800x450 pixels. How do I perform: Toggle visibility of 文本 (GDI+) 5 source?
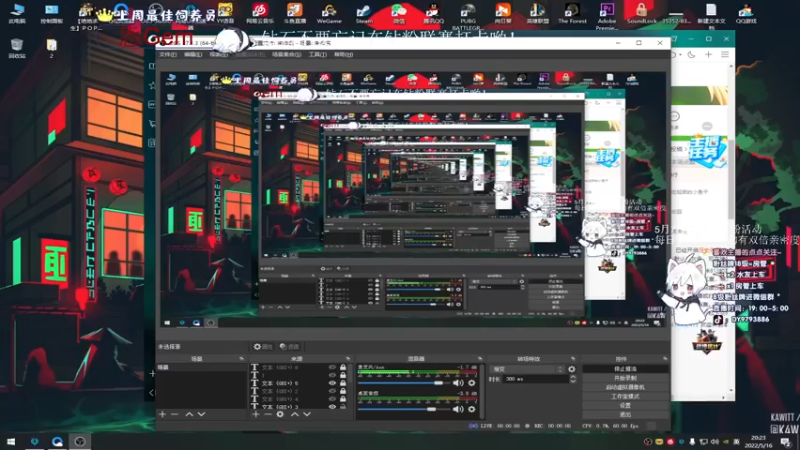coord(332,383)
